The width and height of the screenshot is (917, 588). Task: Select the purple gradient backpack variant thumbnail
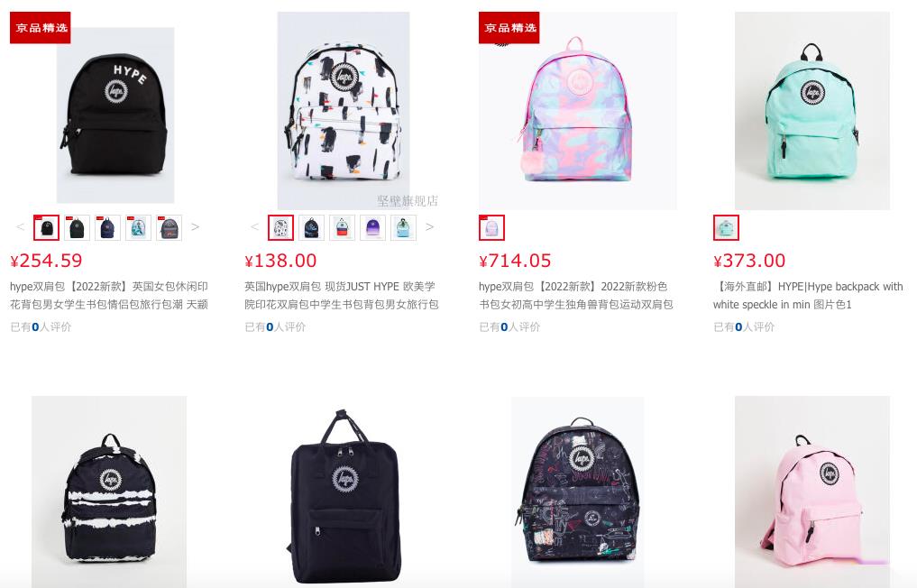click(x=372, y=227)
